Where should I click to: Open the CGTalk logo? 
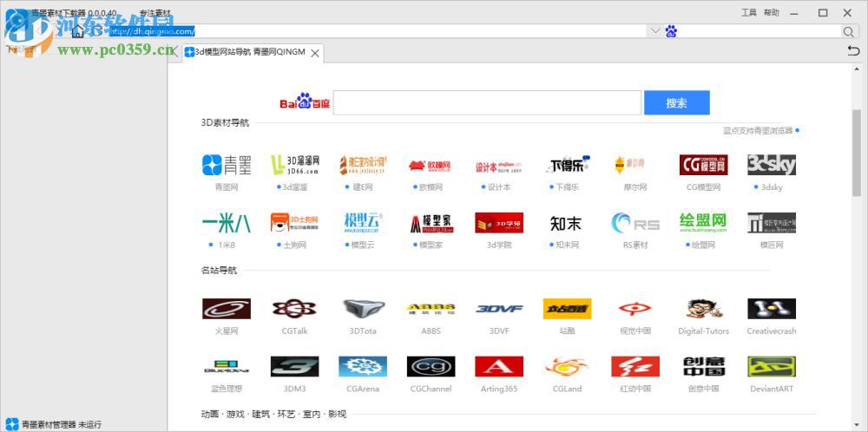[x=294, y=309]
